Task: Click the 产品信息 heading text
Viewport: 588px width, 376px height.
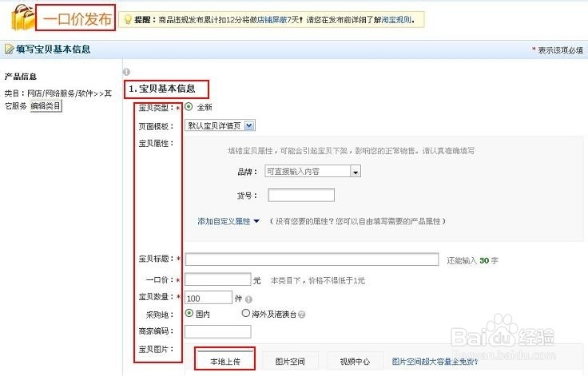Action: (20, 77)
